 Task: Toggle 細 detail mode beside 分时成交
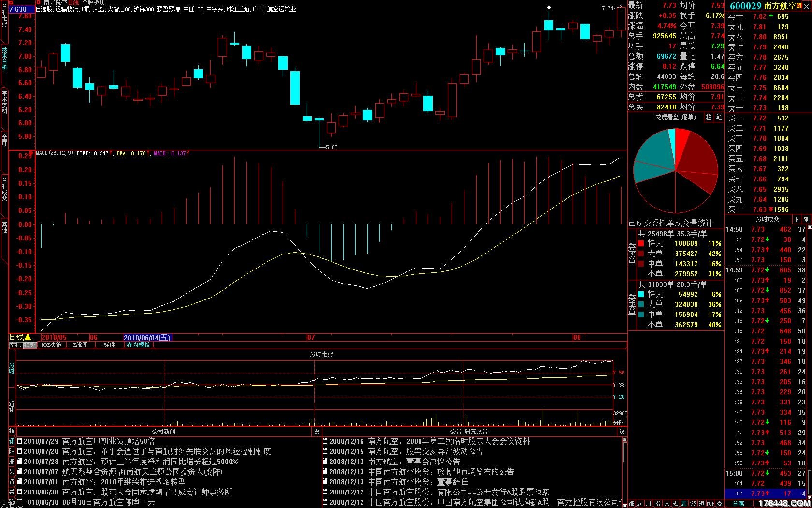point(806,219)
